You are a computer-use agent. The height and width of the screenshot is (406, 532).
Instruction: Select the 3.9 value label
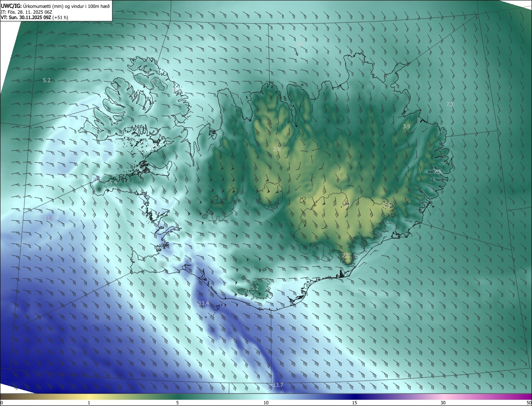(406, 126)
